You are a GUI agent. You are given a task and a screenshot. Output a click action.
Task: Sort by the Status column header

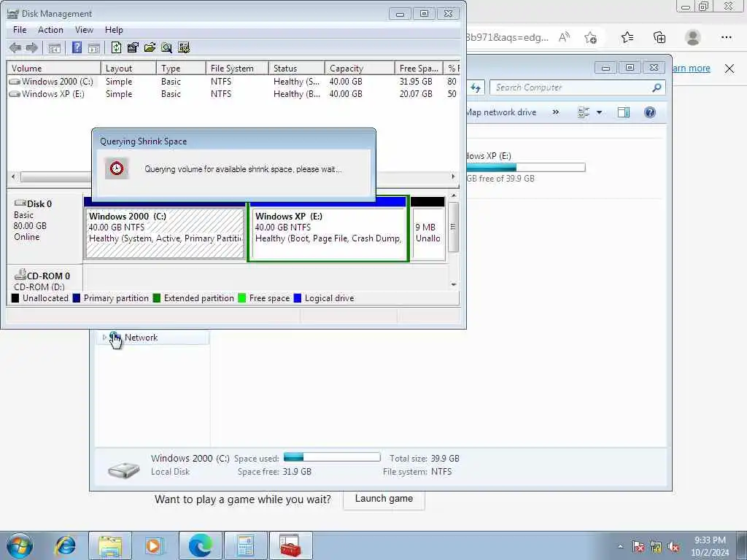pos(296,68)
